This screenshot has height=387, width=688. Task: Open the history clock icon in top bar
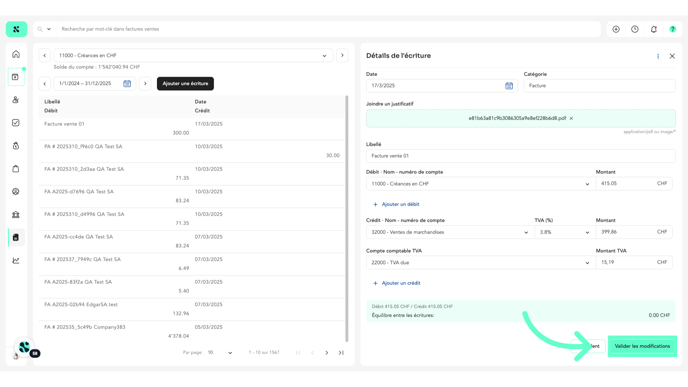(x=635, y=29)
